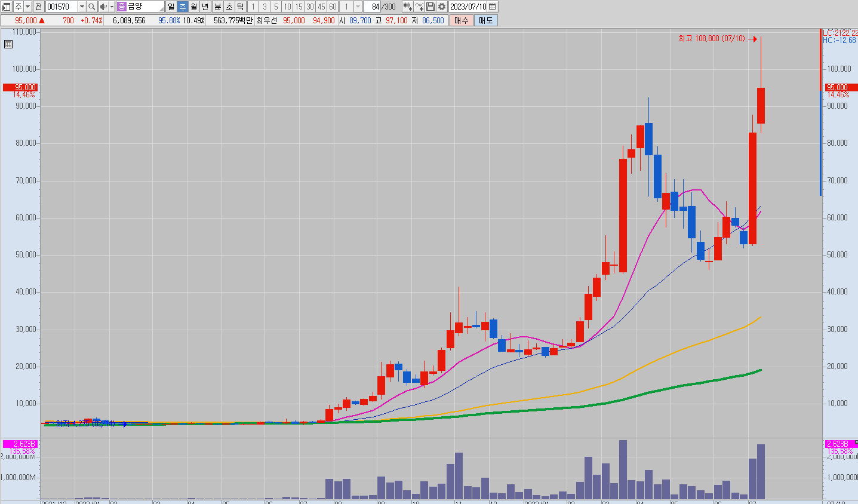The image size is (858, 504).
Task: Select the weekly chart (주) toggle
Action: 183,7
